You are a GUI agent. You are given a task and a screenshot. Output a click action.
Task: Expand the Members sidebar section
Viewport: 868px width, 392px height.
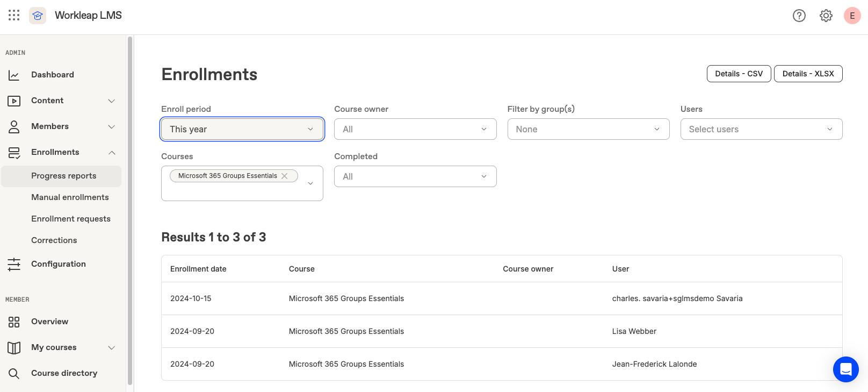click(112, 127)
